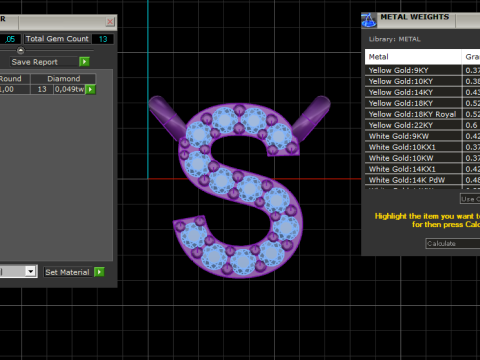Screen dimensions: 480x360
Task: Click the green arrow beside 0,049tw
Action: click(90, 89)
